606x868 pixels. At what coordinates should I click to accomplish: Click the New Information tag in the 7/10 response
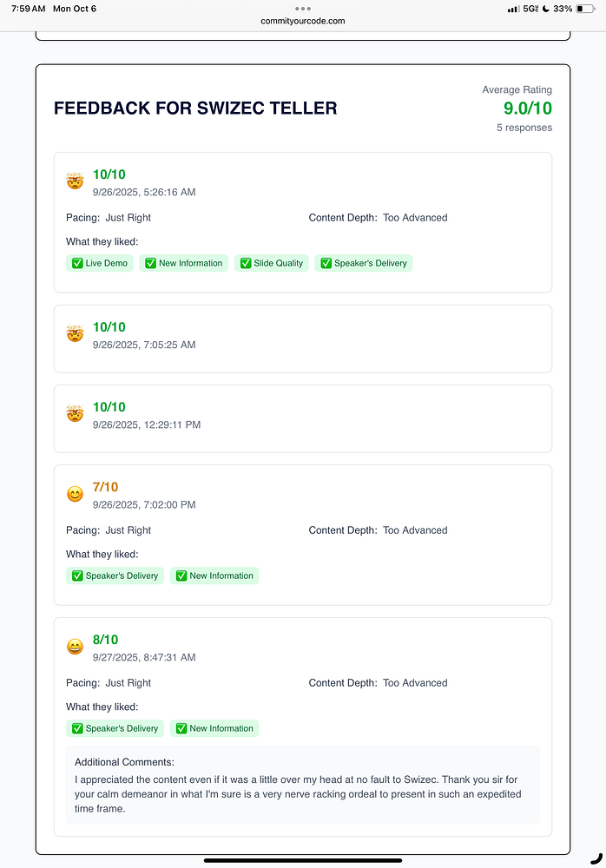214,575
